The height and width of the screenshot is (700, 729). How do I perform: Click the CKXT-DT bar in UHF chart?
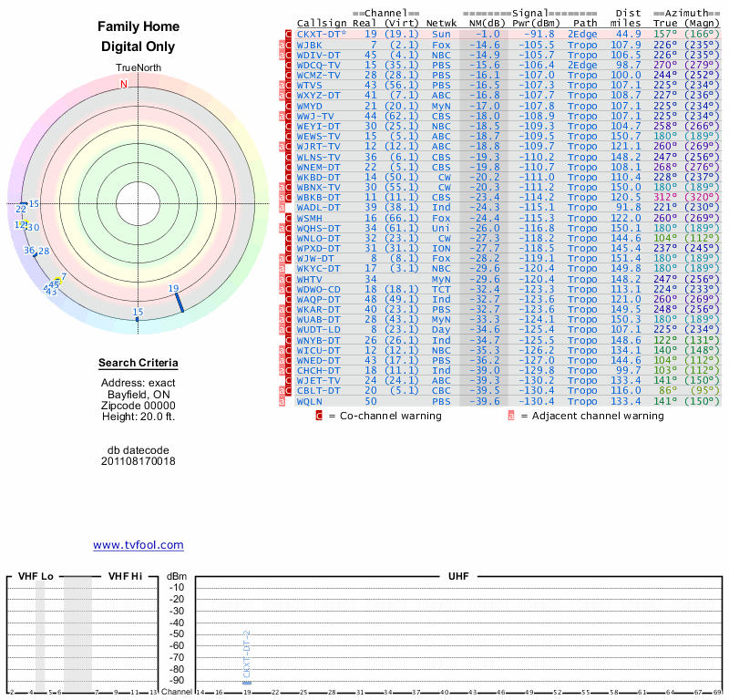pyautogui.click(x=246, y=682)
